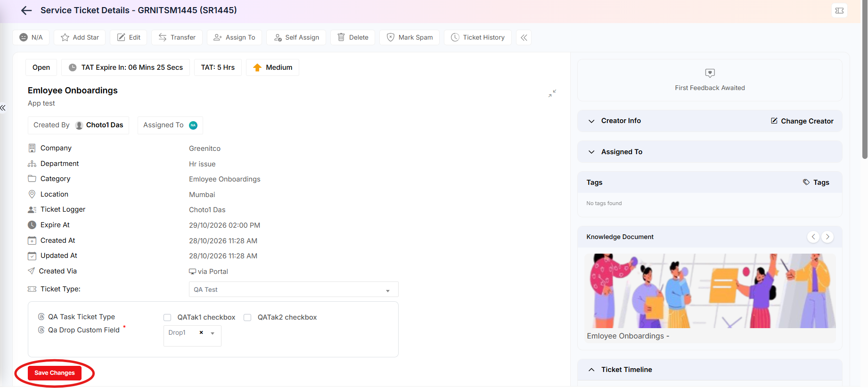This screenshot has height=388, width=868.
Task: Open the Knowledge Document thumbnail image
Action: coord(710,291)
